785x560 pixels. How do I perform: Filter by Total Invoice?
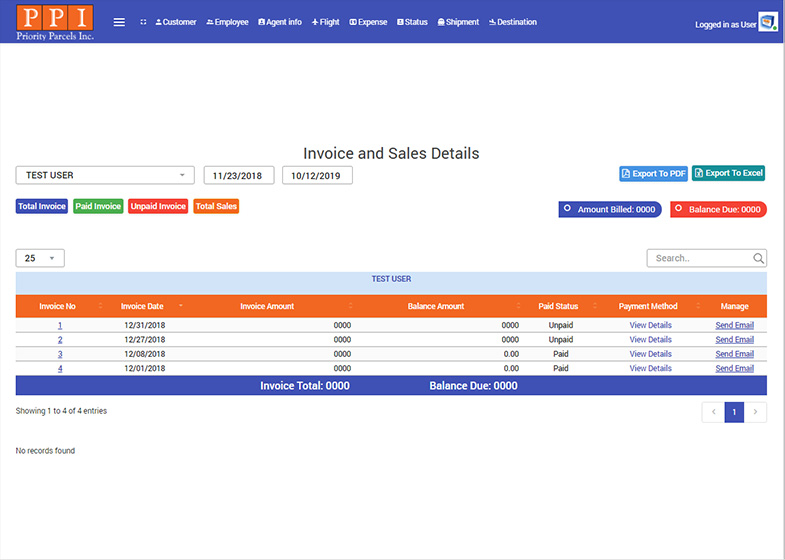point(42,206)
